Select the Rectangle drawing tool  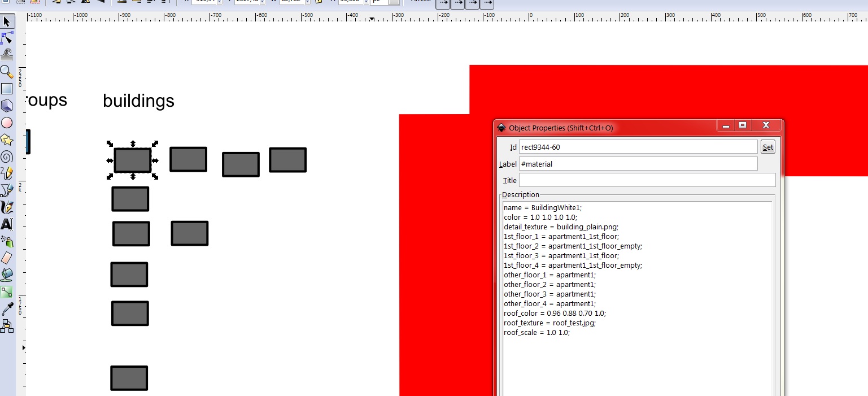(7, 89)
